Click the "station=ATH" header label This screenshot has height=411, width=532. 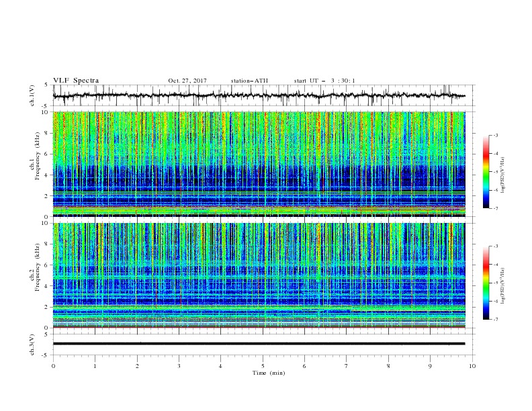[249, 81]
